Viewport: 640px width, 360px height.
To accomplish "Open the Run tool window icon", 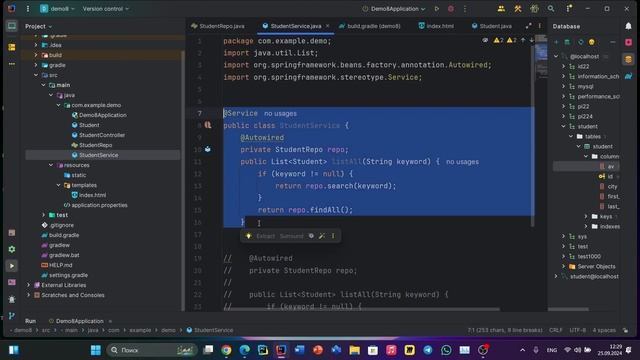I will pyautogui.click(x=12, y=266).
